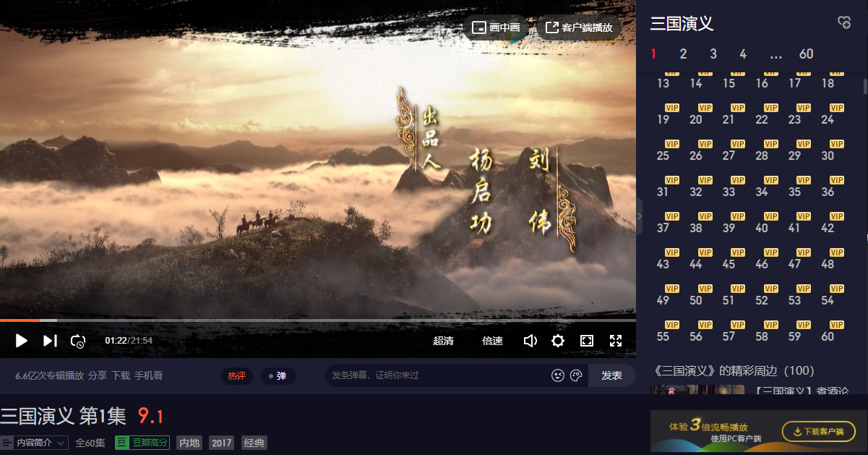Image resolution: width=868 pixels, height=455 pixels.
Task: Jump to episode page 60
Action: pos(806,54)
